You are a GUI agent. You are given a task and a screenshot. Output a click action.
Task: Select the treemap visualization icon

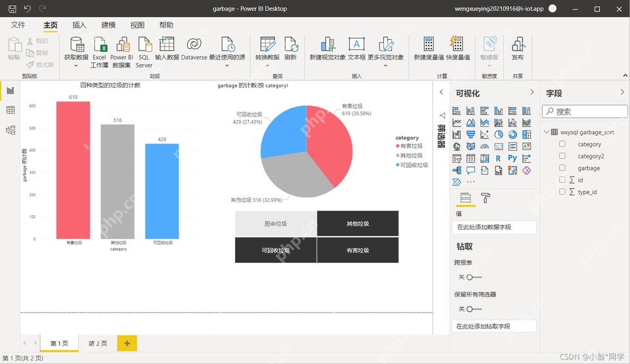[527, 134]
